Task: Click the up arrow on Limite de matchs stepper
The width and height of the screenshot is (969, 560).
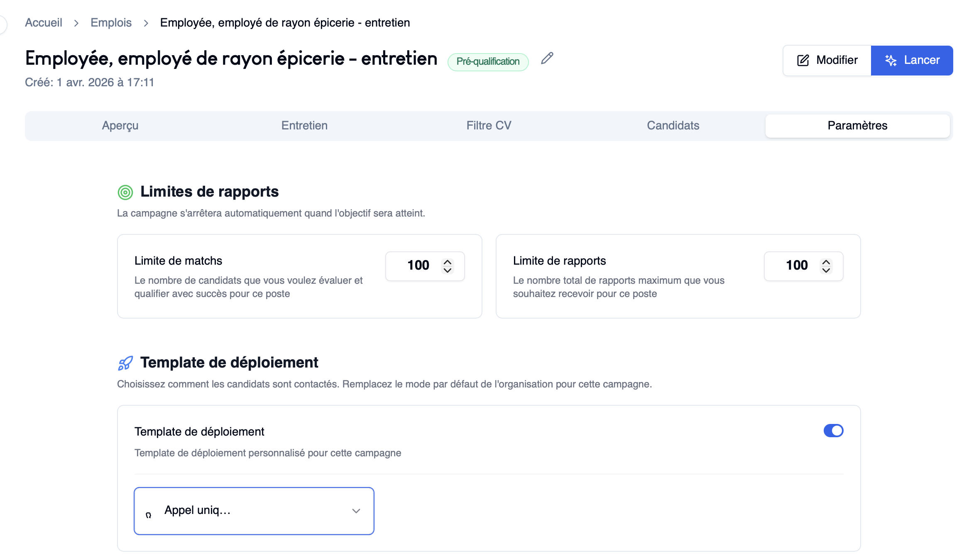Action: [x=447, y=261]
